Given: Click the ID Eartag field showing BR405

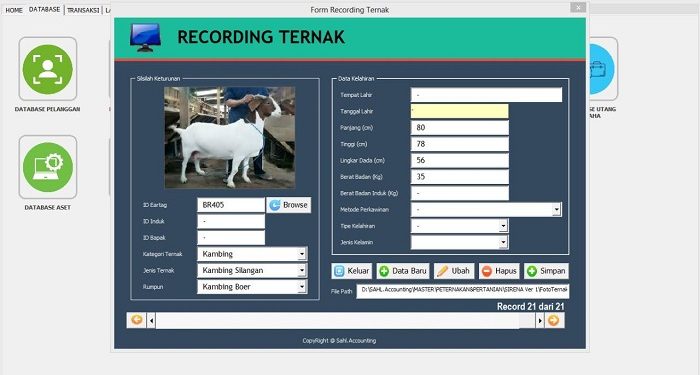Looking at the screenshot, I should point(231,205).
